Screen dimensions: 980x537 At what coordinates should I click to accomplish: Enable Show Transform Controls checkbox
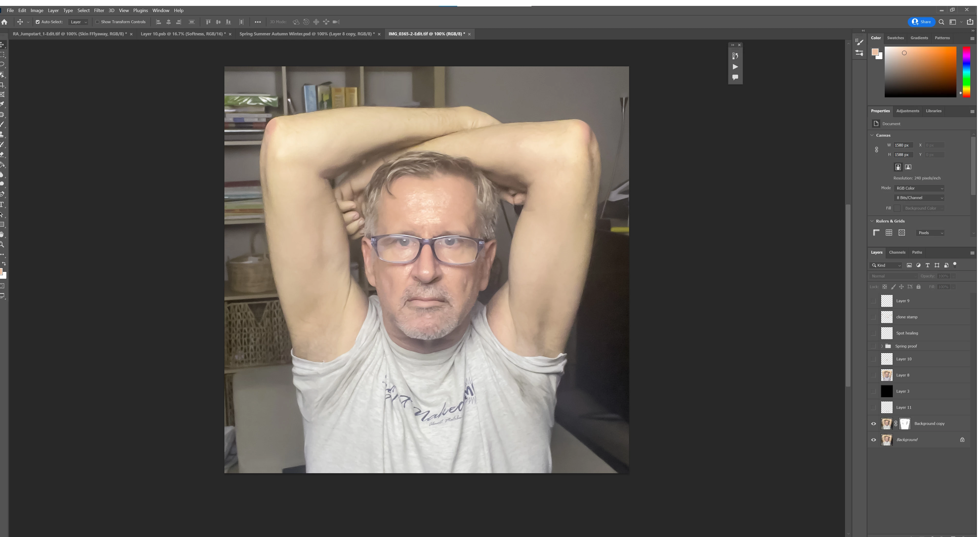pos(97,22)
